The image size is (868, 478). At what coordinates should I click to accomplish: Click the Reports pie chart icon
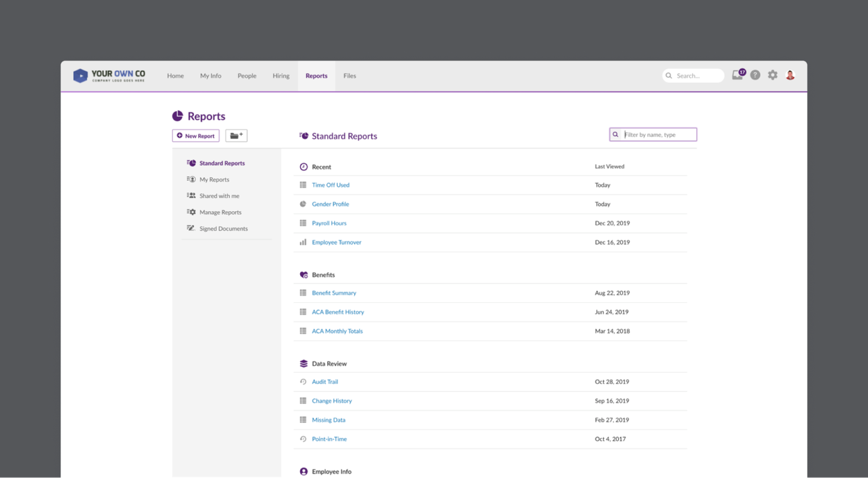pyautogui.click(x=177, y=116)
